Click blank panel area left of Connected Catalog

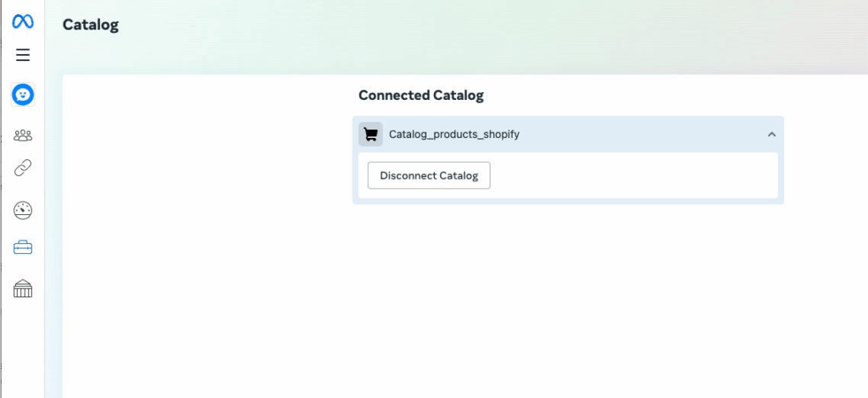pyautogui.click(x=203, y=212)
